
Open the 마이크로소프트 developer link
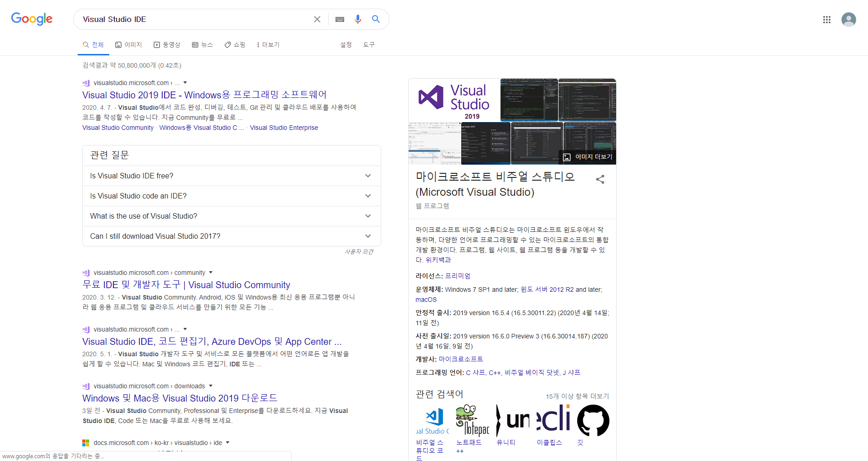click(x=461, y=359)
